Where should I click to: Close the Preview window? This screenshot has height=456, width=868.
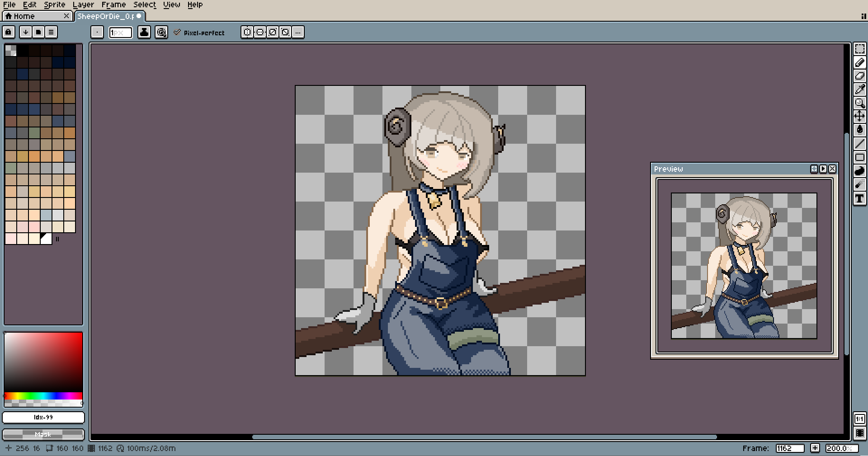click(832, 169)
